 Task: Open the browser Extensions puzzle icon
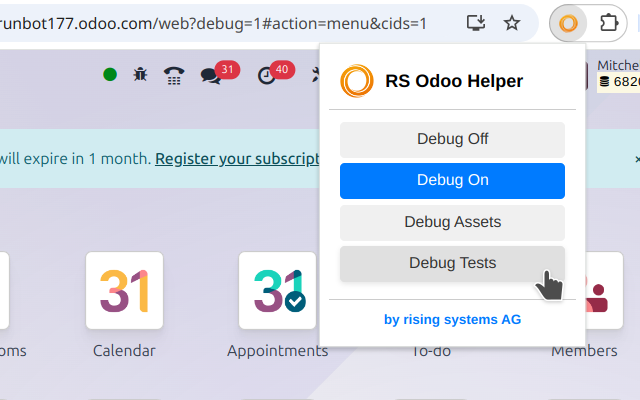[609, 23]
